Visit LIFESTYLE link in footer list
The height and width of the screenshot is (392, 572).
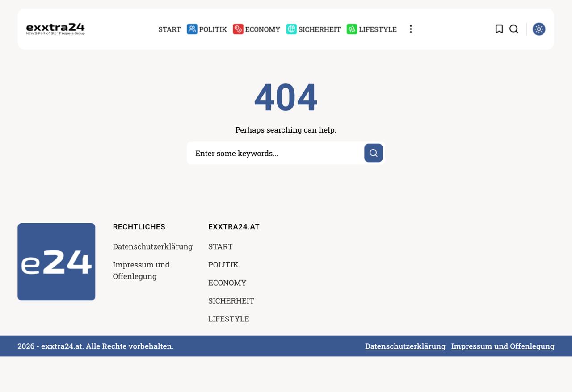click(x=228, y=319)
